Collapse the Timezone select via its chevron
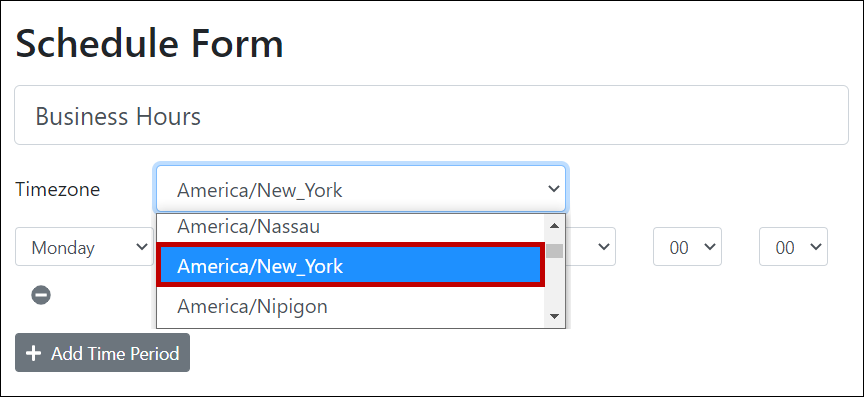Screen dimensions: 864x397 553,189
